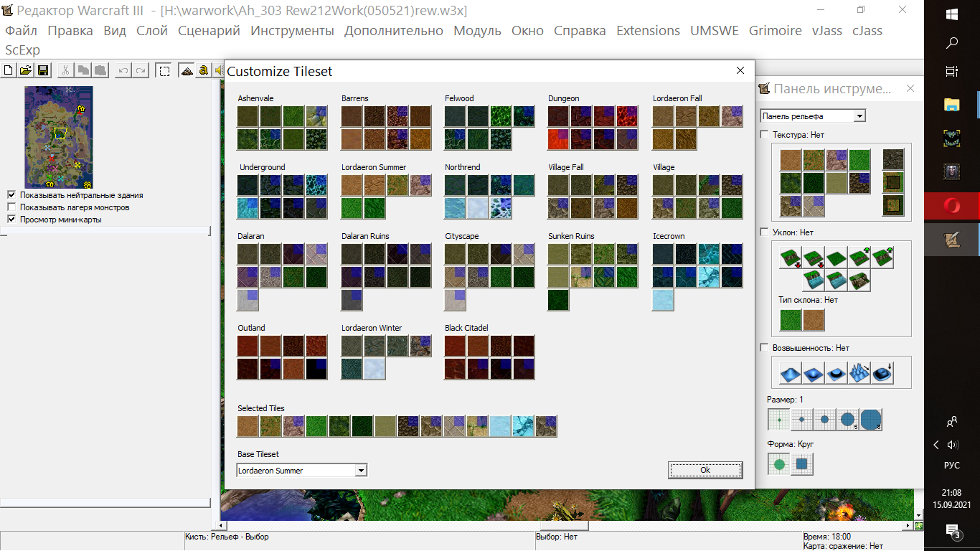
Task: Pick the white snow tile in Lordaeron Winter
Action: (x=374, y=369)
